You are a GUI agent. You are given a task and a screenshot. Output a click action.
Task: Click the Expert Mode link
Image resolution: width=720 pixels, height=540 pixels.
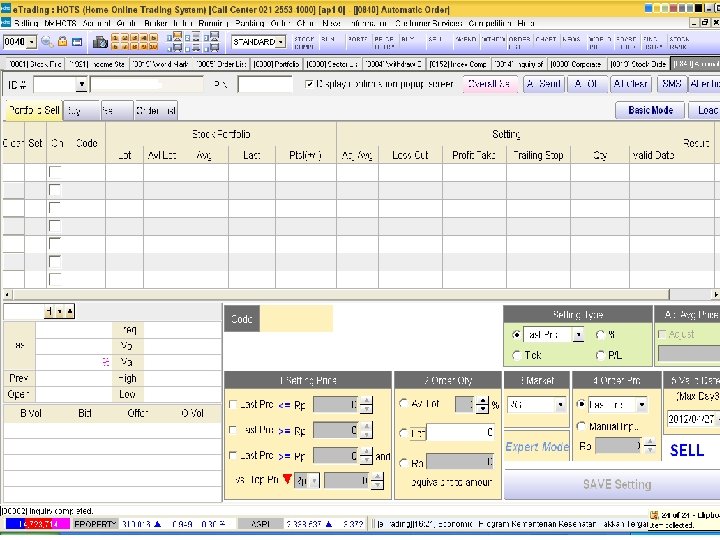point(537,447)
